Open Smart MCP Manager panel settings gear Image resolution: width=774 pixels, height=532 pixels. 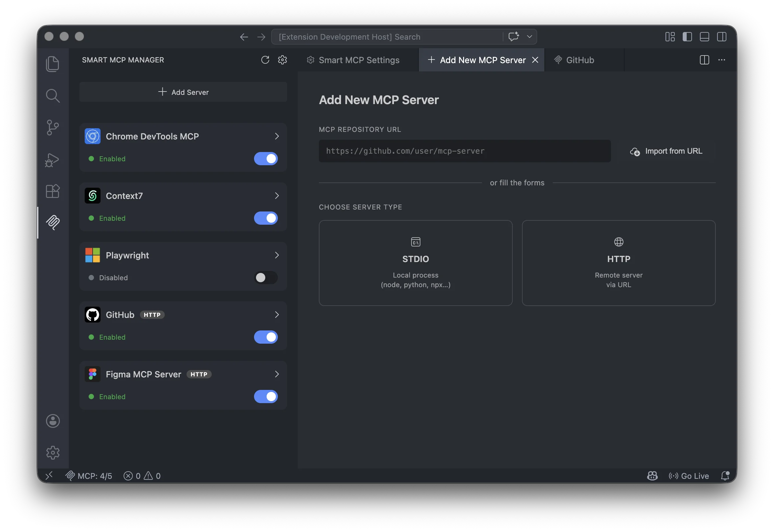(282, 60)
